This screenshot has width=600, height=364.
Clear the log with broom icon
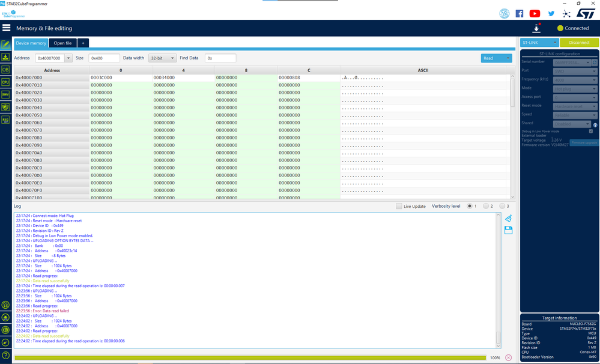pos(508,218)
